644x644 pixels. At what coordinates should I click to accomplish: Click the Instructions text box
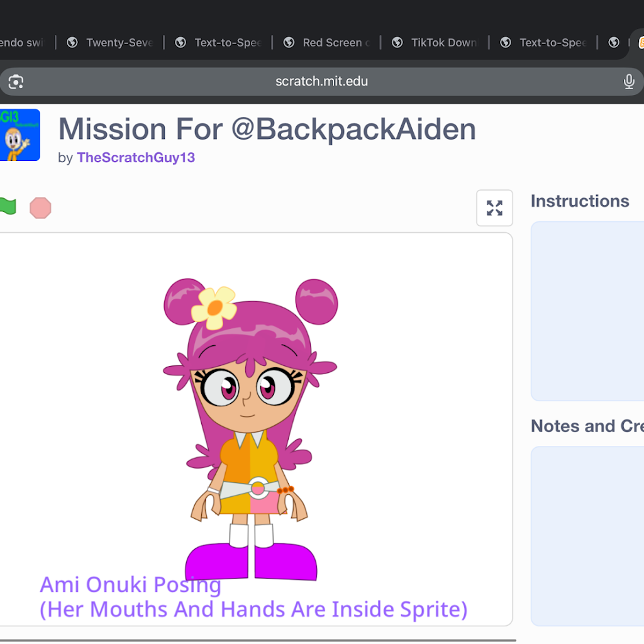pos(587,311)
